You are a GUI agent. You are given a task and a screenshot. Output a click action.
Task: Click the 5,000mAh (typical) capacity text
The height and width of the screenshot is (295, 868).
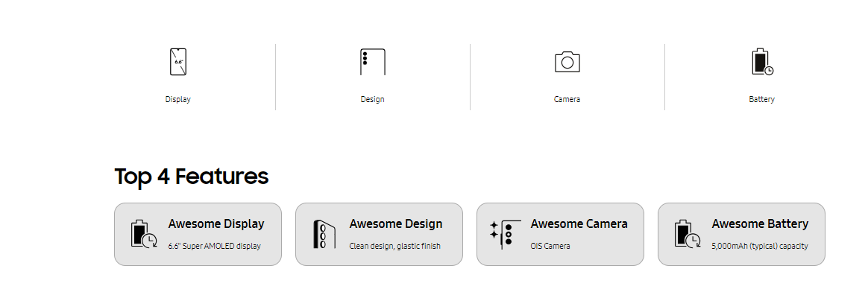[x=759, y=246]
